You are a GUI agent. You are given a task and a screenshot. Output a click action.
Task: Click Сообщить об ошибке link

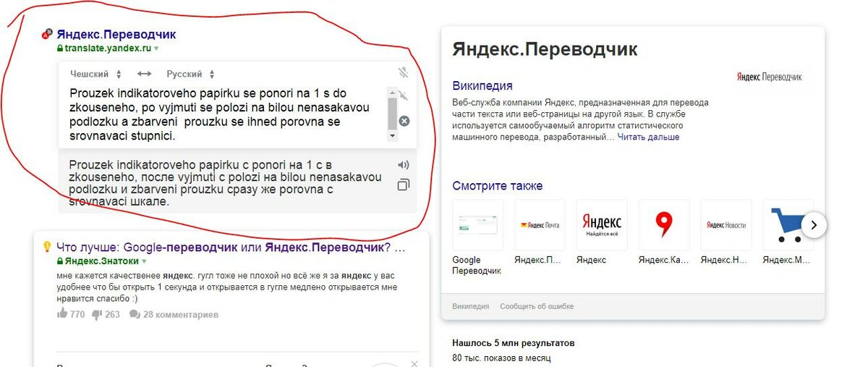(x=537, y=306)
